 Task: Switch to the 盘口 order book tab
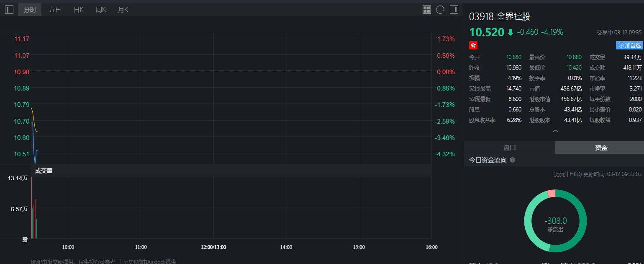coord(509,148)
